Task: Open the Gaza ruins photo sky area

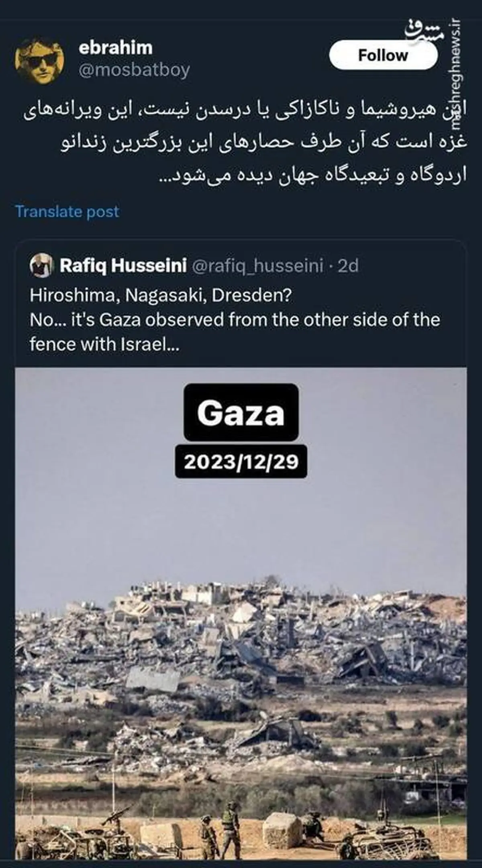Action: 241,530
